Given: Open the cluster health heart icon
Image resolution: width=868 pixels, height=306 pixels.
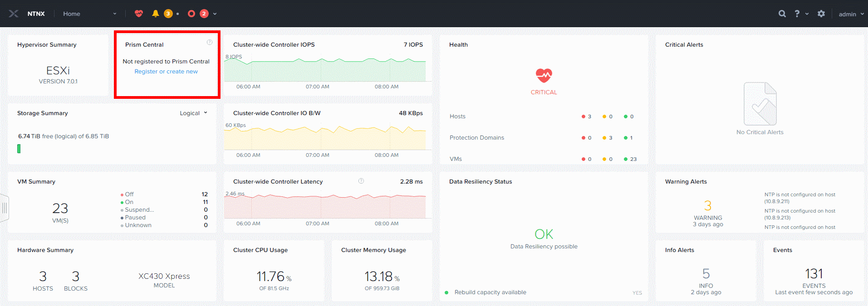Looking at the screenshot, I should (139, 14).
